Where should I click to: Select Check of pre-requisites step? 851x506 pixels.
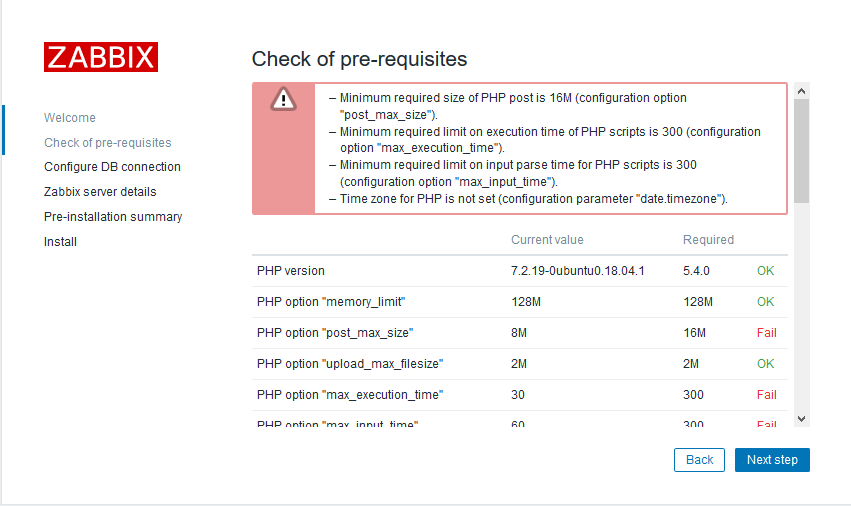(x=107, y=143)
